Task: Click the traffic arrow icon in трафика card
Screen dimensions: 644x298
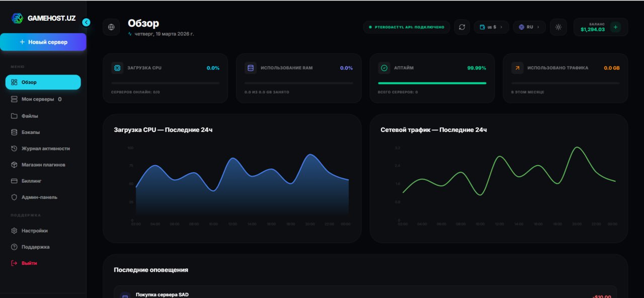Action: (x=517, y=68)
